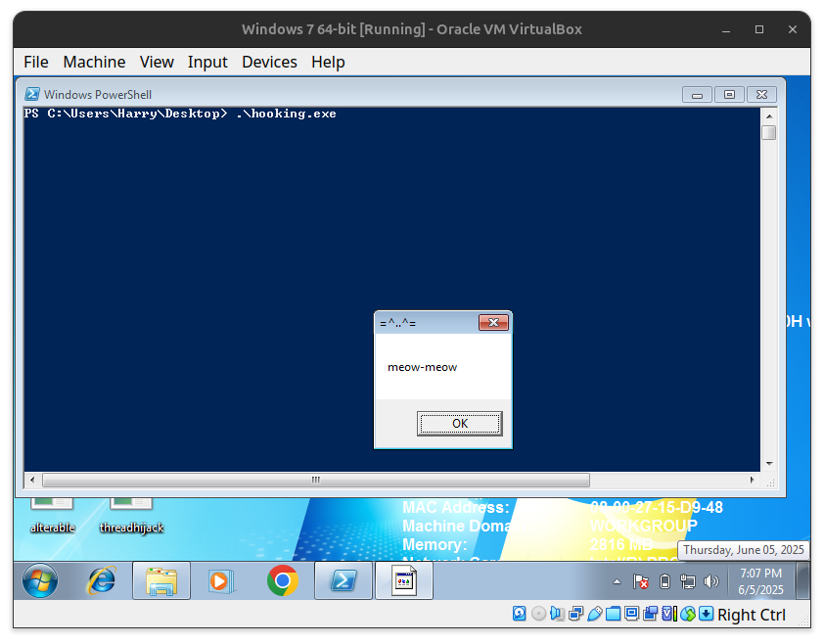Click VirtualBox network adapters status icon

pos(576,614)
